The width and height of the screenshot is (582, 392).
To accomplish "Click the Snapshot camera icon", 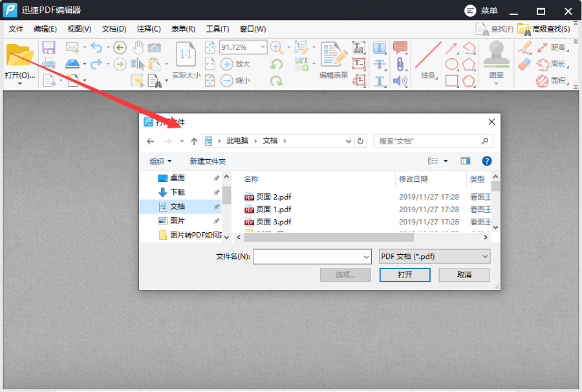I will coord(155,47).
